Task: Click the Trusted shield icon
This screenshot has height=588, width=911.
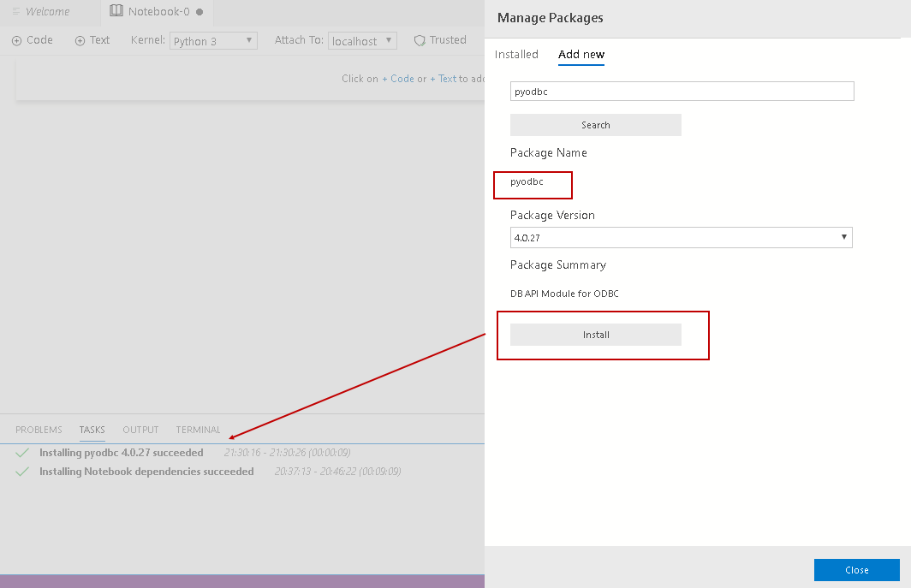Action: (420, 40)
